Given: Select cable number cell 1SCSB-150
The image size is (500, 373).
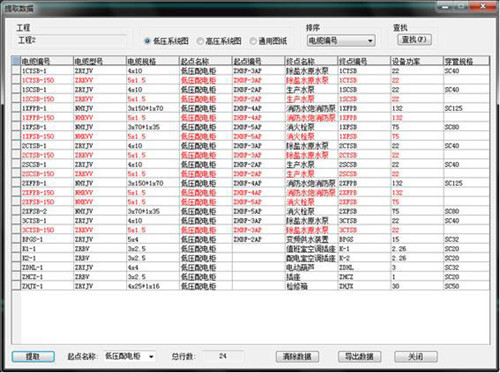Looking at the screenshot, I should pos(47,99).
